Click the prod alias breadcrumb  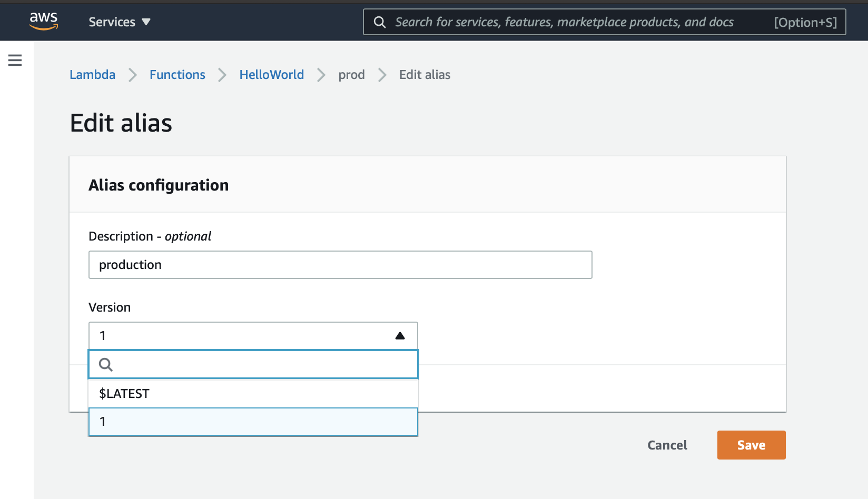click(352, 75)
